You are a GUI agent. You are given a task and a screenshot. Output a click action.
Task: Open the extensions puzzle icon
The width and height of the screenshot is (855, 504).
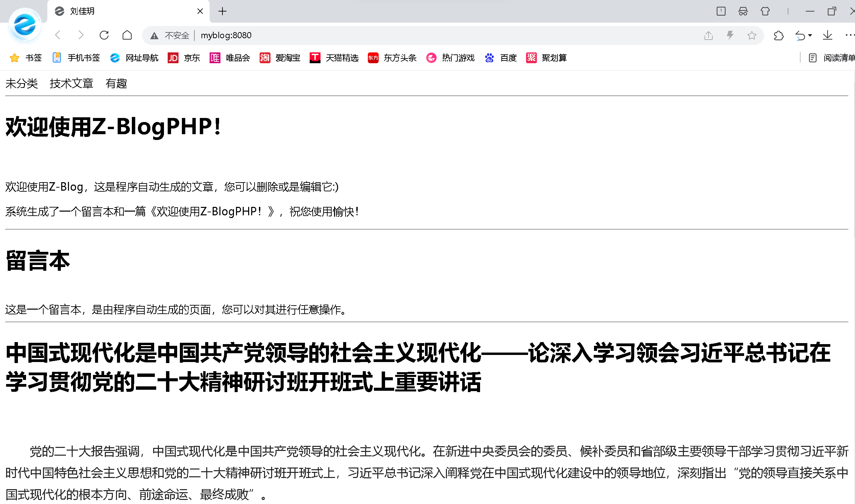pyautogui.click(x=778, y=35)
